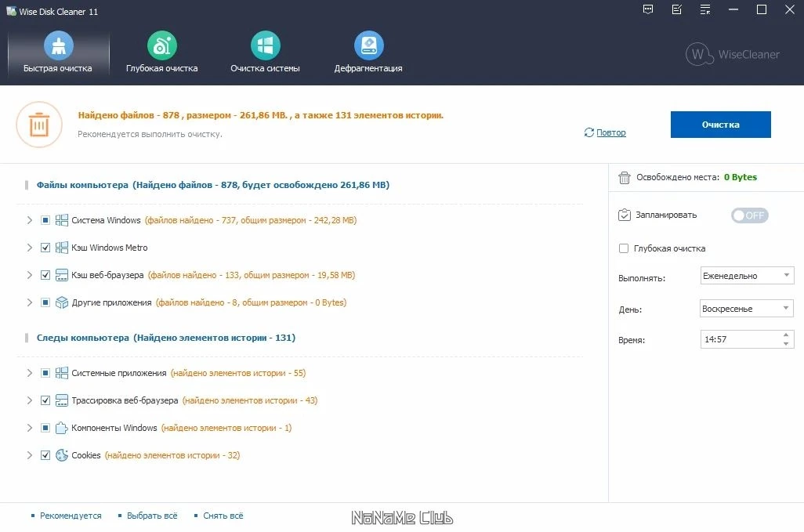Open the День Воскресенье dropdown
Screen dimensions: 804x532
point(747,309)
